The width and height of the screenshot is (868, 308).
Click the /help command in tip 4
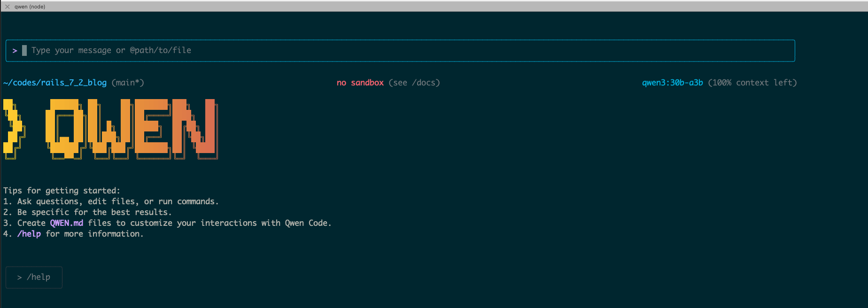tap(29, 234)
